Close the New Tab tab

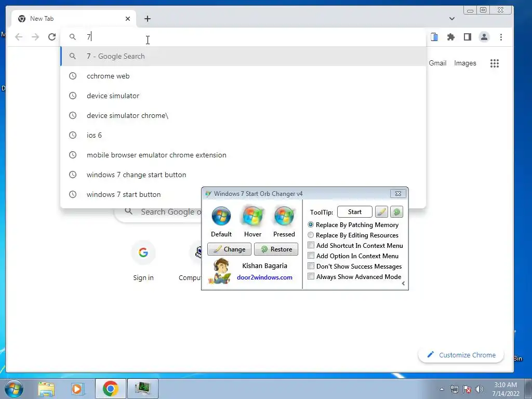[128, 19]
